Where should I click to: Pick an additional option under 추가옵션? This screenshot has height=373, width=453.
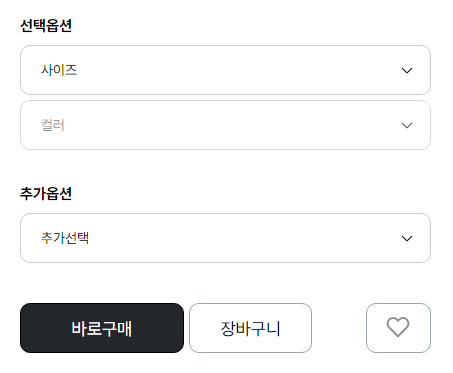(x=225, y=238)
